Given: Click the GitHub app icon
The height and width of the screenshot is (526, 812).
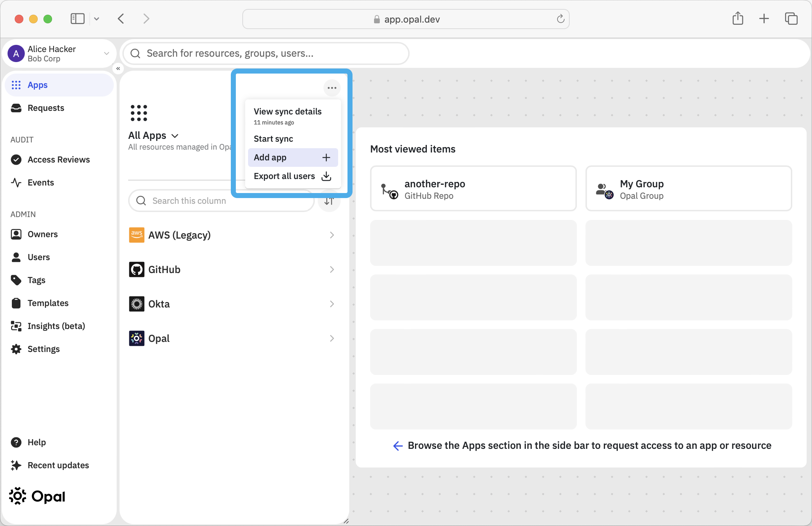Looking at the screenshot, I should [137, 269].
